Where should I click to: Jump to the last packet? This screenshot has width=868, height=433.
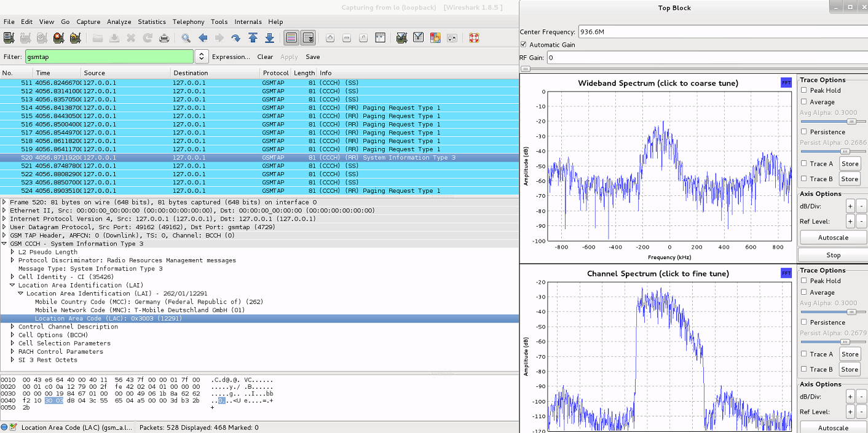click(x=269, y=38)
